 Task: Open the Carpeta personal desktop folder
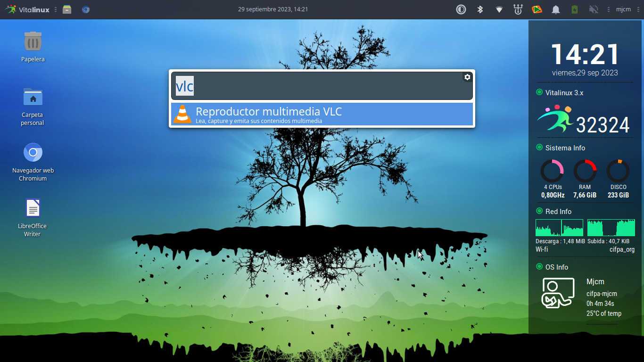pyautogui.click(x=33, y=106)
